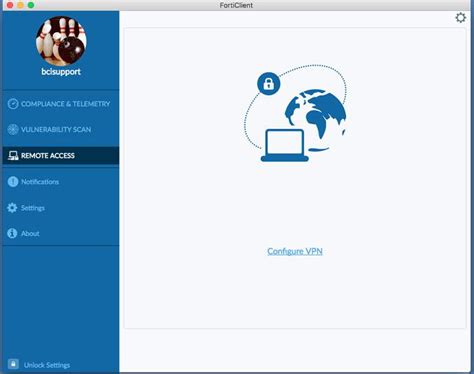Click the About info icon
This screenshot has height=374, width=474.
pyautogui.click(x=12, y=233)
